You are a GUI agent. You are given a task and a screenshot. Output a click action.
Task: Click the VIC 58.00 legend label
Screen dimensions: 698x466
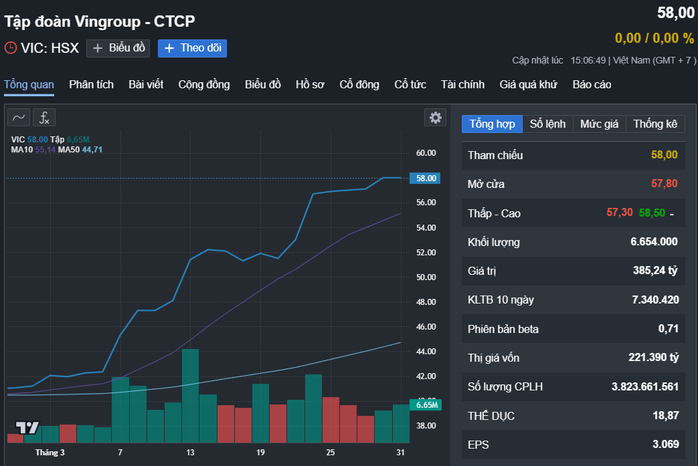29,140
